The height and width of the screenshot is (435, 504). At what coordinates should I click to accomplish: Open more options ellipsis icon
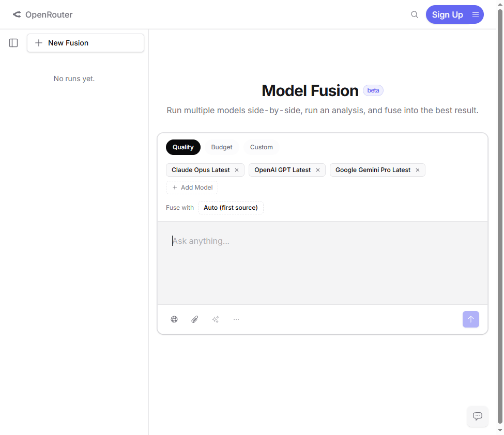236,319
